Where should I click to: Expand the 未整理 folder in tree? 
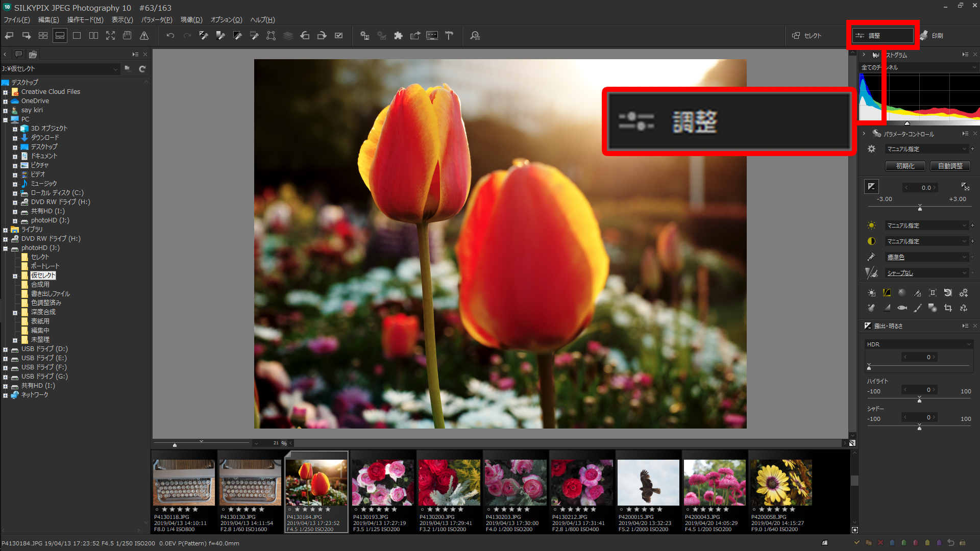click(x=15, y=340)
